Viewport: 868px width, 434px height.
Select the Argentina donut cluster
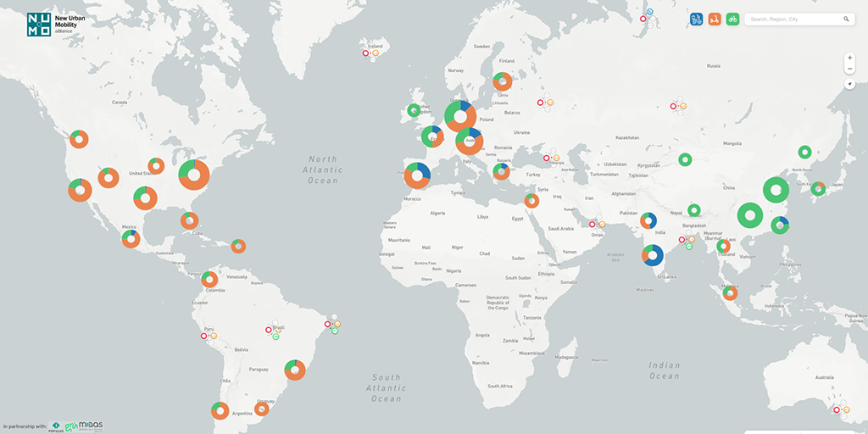click(220, 411)
